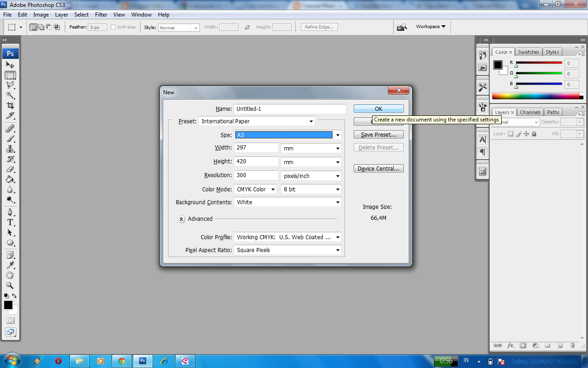Viewport: 588px width, 368px height.
Task: Click the color spectrum ramp
Action: pyautogui.click(x=536, y=96)
